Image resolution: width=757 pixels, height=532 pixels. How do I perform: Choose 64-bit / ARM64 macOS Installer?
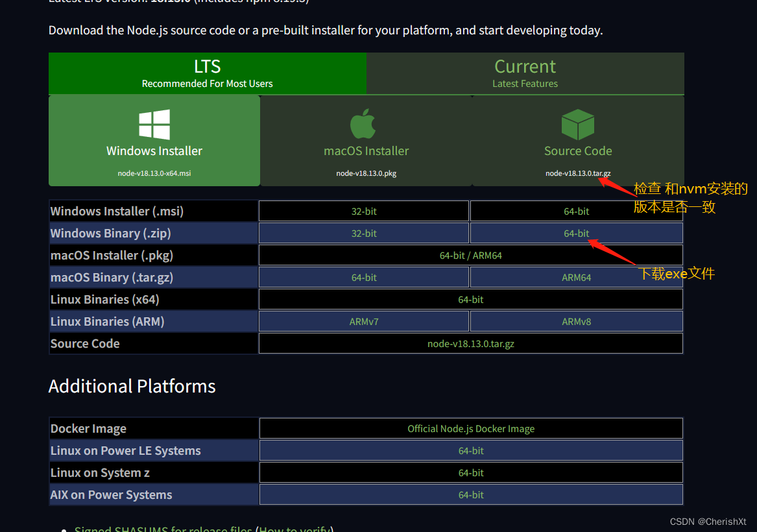(x=471, y=256)
